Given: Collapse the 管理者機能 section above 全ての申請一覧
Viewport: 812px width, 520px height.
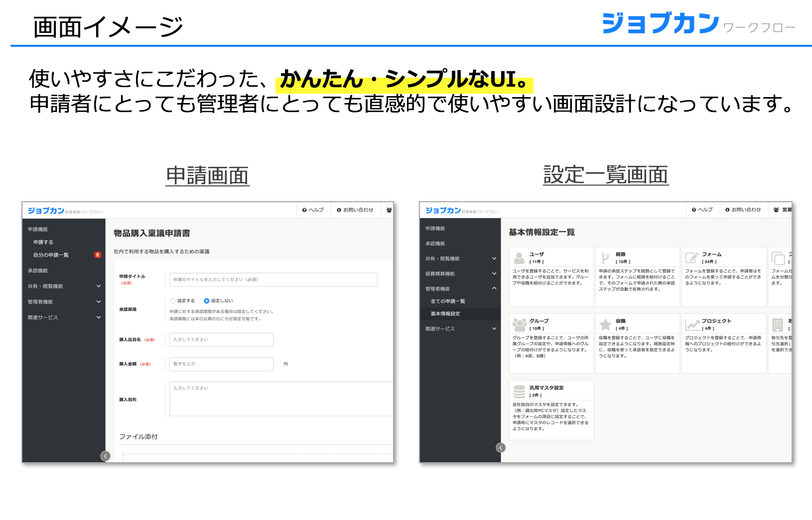Looking at the screenshot, I should click(494, 288).
